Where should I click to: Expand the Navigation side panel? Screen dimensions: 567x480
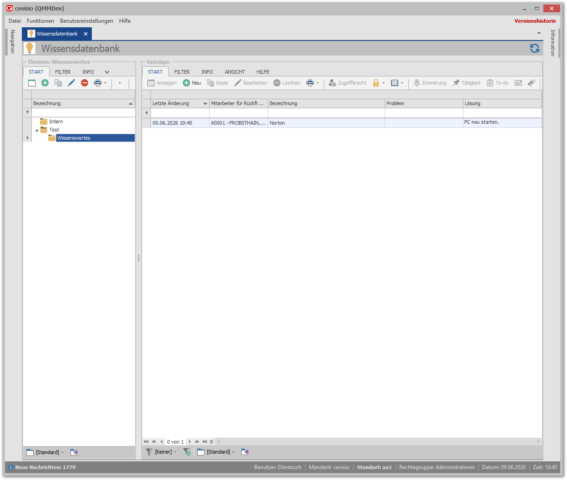pos(12,42)
